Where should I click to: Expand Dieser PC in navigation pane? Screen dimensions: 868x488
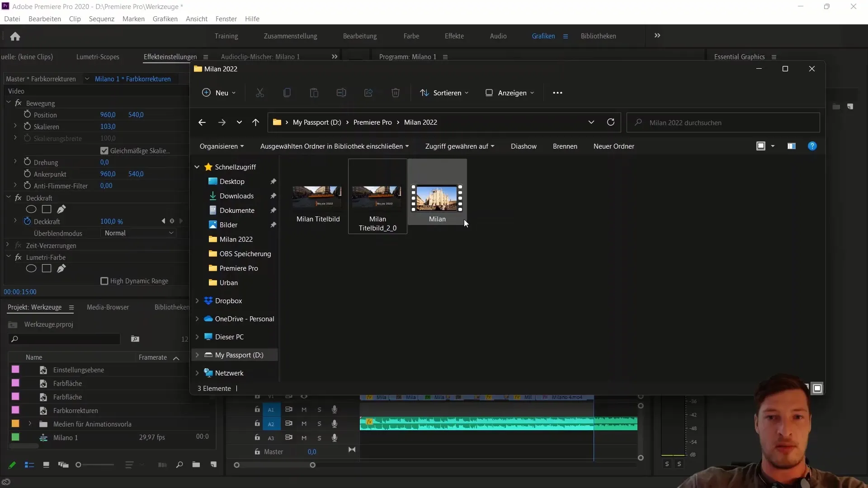click(x=197, y=337)
